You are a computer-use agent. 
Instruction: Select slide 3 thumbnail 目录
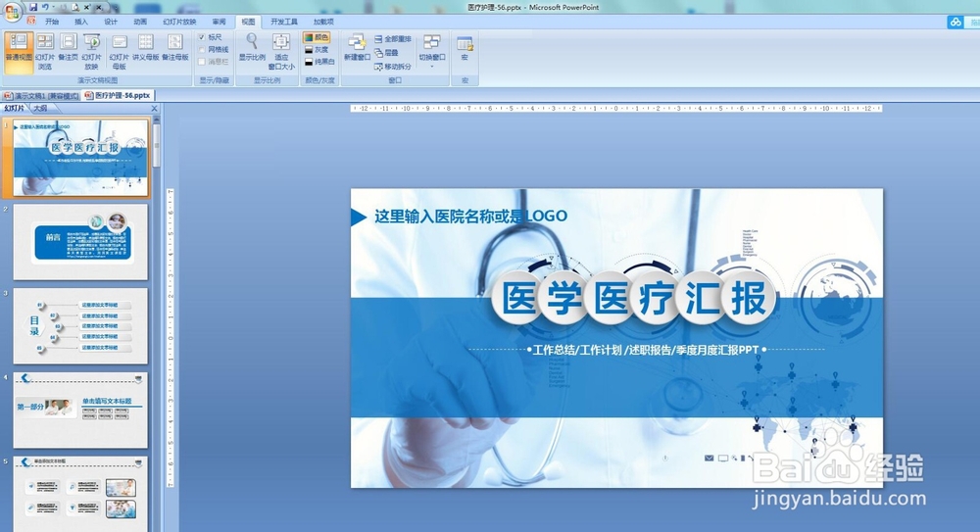pyautogui.click(x=80, y=325)
